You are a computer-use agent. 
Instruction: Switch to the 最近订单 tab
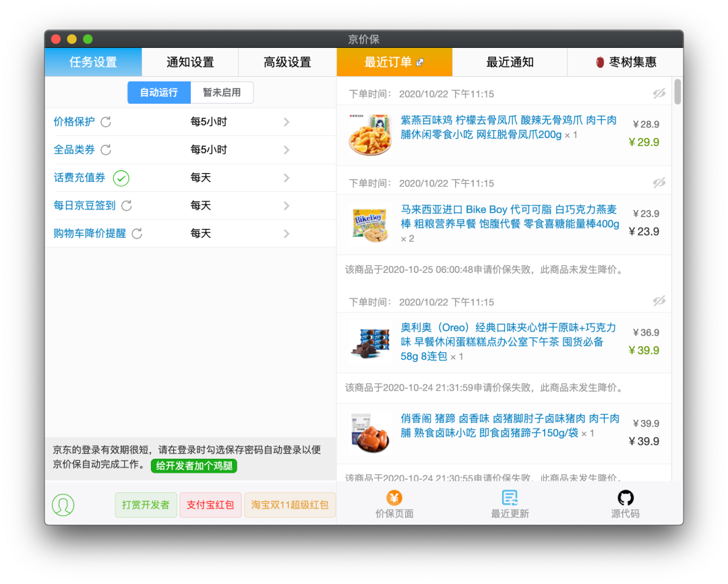[x=394, y=62]
